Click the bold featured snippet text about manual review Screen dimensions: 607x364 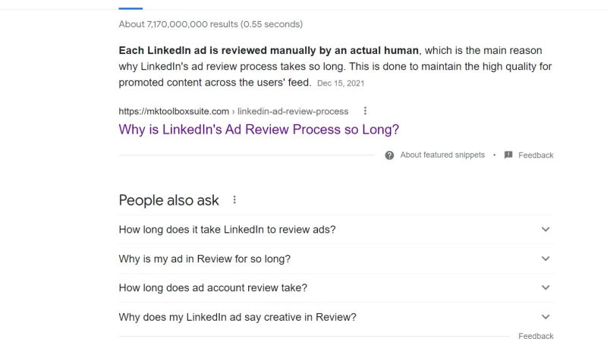pyautogui.click(x=269, y=51)
